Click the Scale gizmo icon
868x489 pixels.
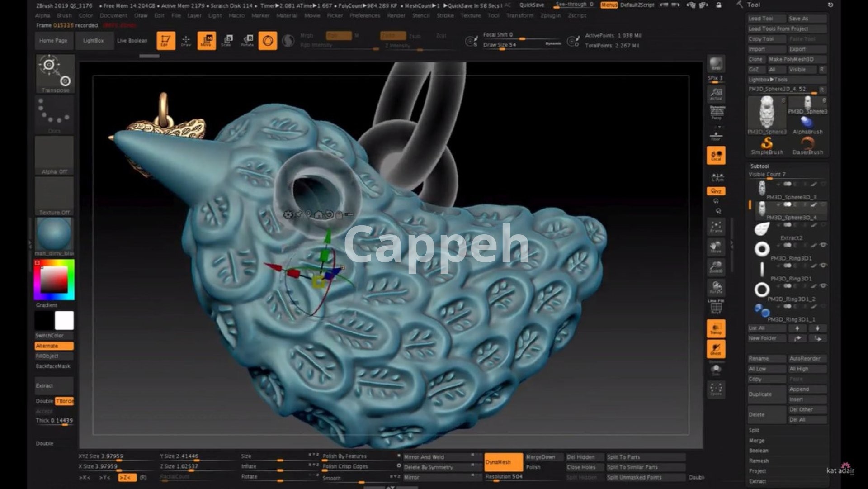(227, 41)
